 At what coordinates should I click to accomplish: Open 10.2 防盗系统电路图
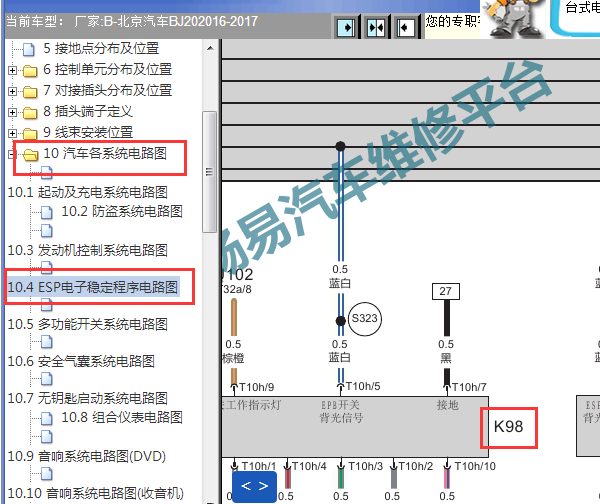[122, 212]
